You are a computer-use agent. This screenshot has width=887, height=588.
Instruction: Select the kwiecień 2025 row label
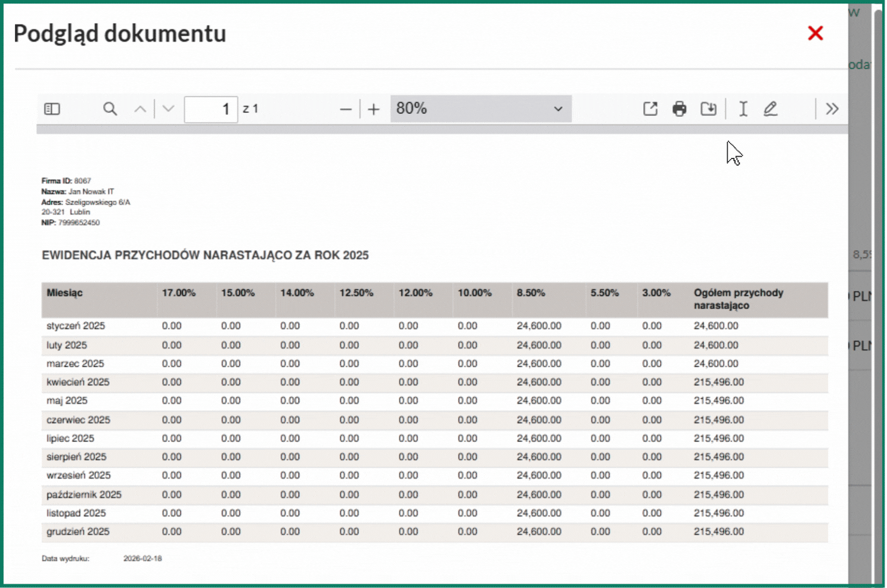point(78,382)
